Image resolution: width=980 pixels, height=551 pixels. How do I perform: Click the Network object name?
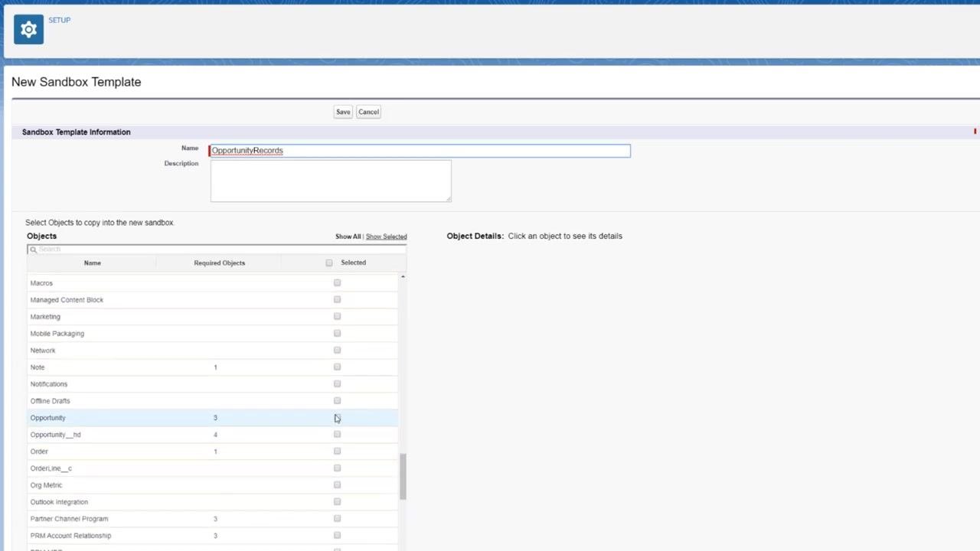click(43, 350)
